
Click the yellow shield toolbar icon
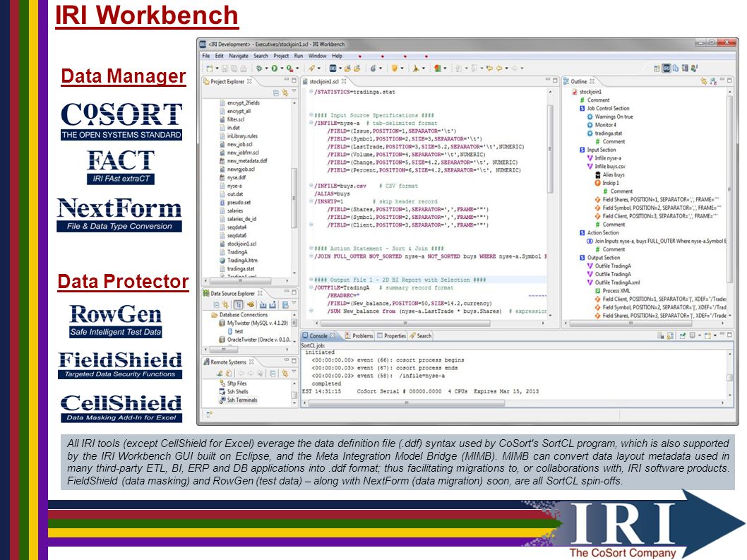click(395, 68)
